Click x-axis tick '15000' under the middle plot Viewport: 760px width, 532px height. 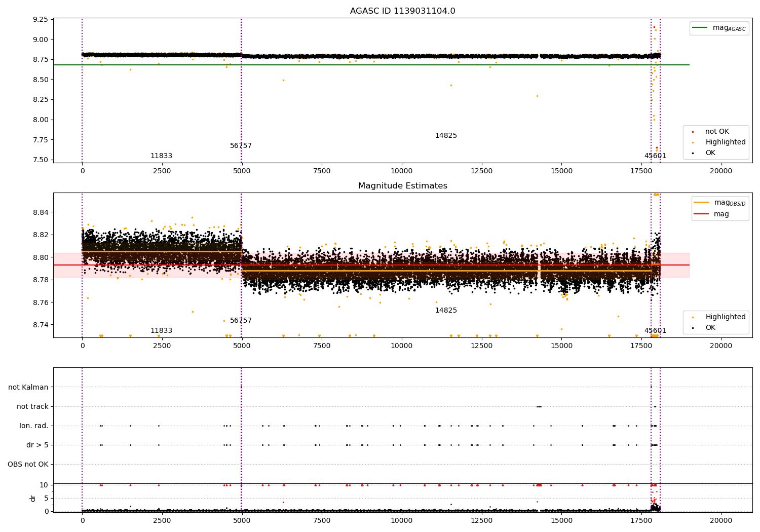tap(561, 346)
